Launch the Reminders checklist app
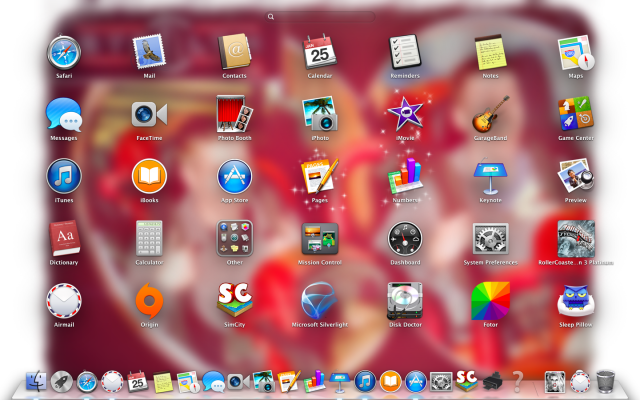640x400 pixels. click(x=405, y=52)
